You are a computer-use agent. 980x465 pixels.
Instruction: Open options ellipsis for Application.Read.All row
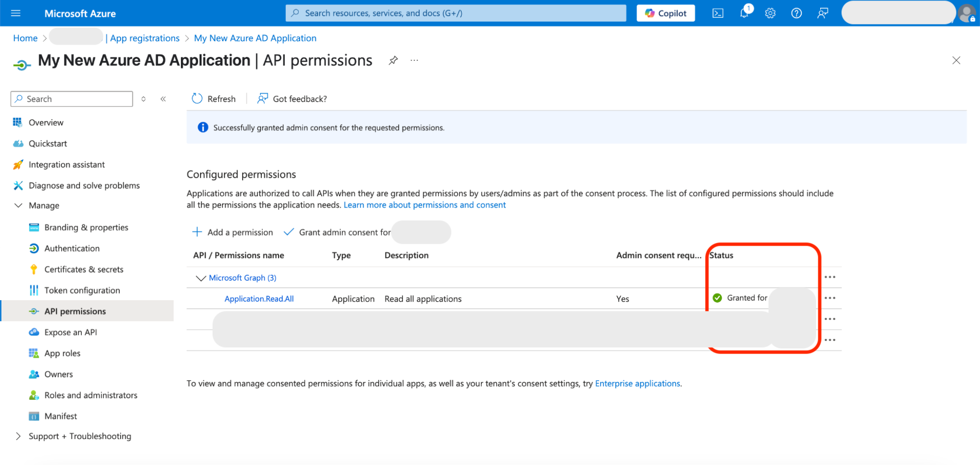[829, 298]
